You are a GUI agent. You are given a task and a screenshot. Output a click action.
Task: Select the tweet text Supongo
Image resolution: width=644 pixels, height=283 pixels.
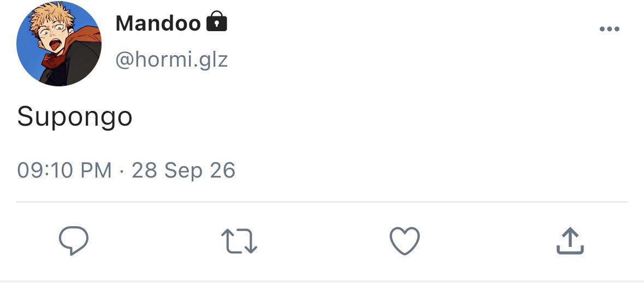click(75, 117)
